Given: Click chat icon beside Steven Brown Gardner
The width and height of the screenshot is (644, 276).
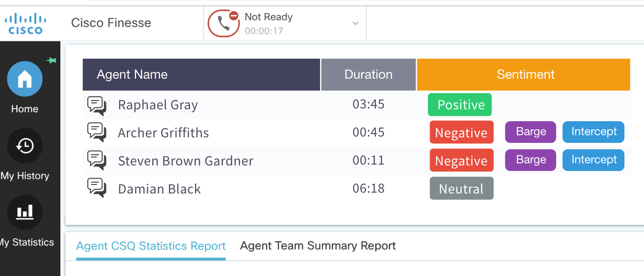Looking at the screenshot, I should point(97,160).
